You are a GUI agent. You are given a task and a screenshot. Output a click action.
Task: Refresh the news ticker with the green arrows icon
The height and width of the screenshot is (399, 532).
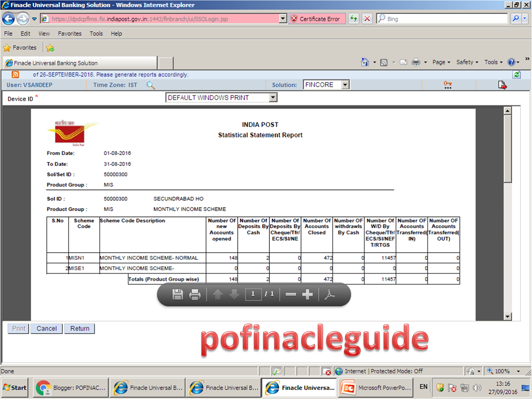(516, 75)
